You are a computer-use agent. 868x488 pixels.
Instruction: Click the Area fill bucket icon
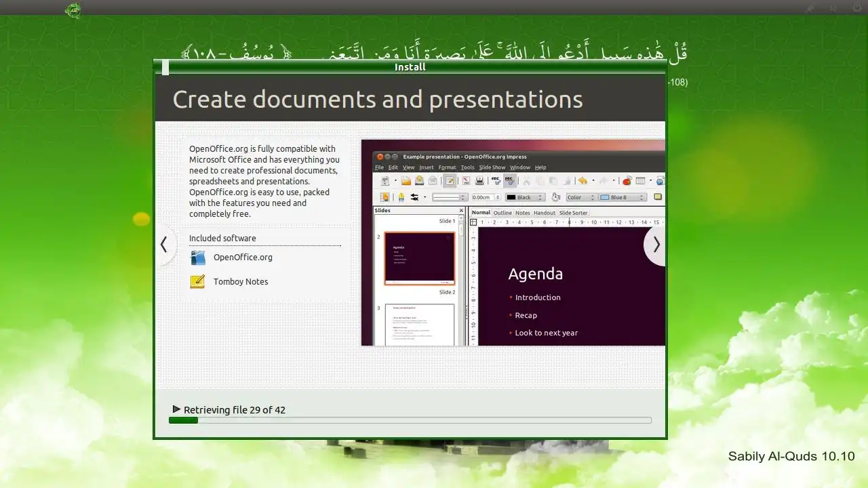[555, 197]
